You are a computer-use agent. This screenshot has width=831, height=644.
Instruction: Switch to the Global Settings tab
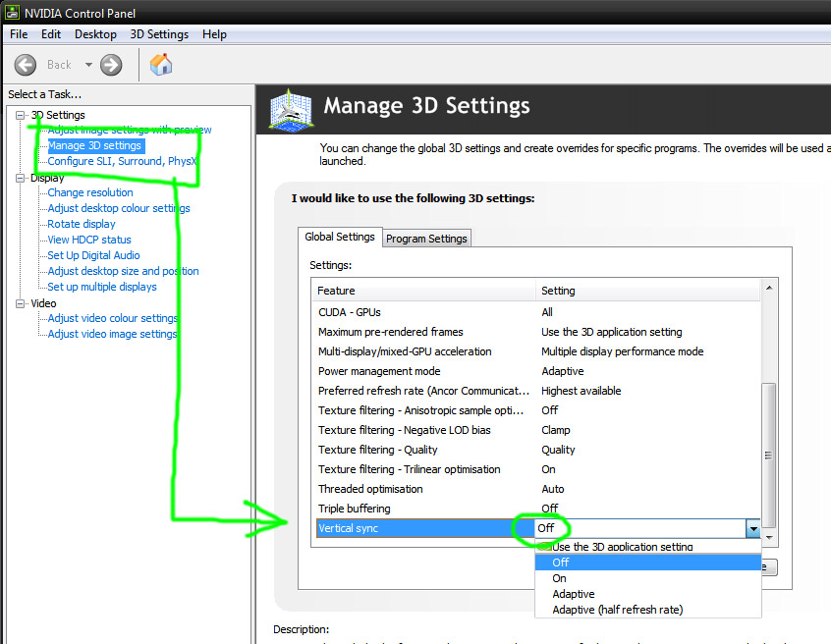coord(340,238)
